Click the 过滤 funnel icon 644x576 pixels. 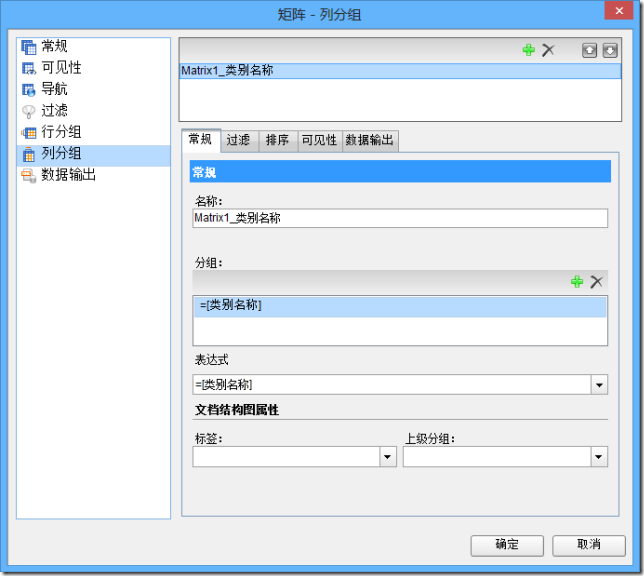(x=29, y=111)
